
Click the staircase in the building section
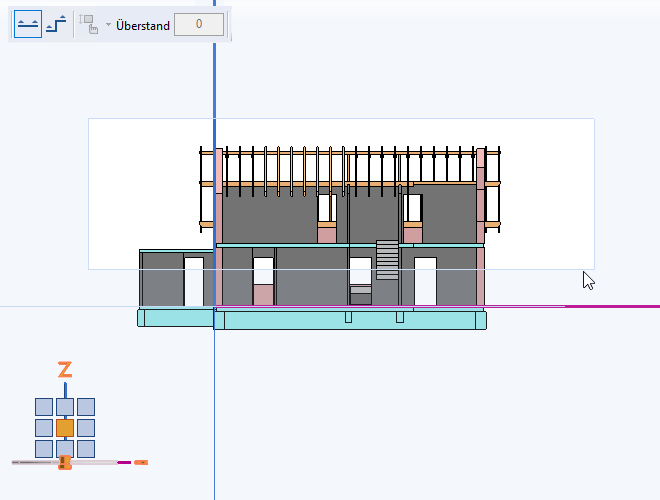point(387,260)
